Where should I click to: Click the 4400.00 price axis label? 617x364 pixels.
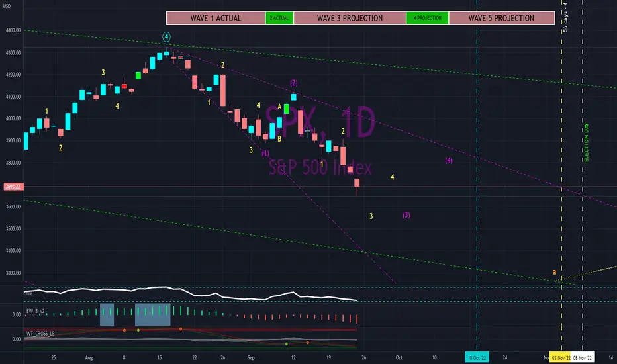tap(13, 30)
